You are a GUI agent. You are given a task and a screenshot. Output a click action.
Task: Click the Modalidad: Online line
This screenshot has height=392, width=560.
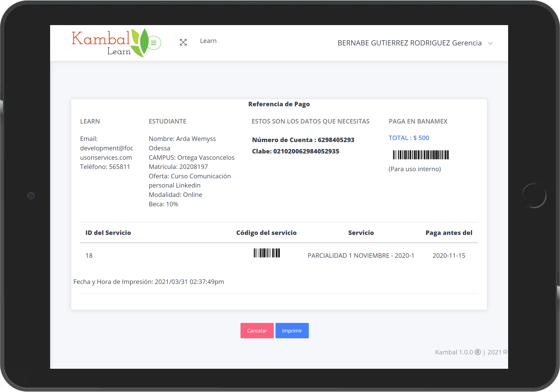click(x=175, y=194)
